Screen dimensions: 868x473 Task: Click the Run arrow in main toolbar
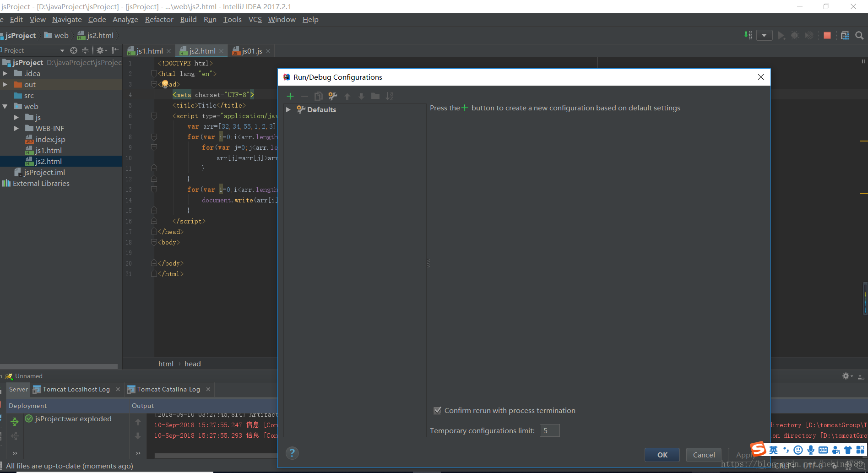click(x=781, y=35)
